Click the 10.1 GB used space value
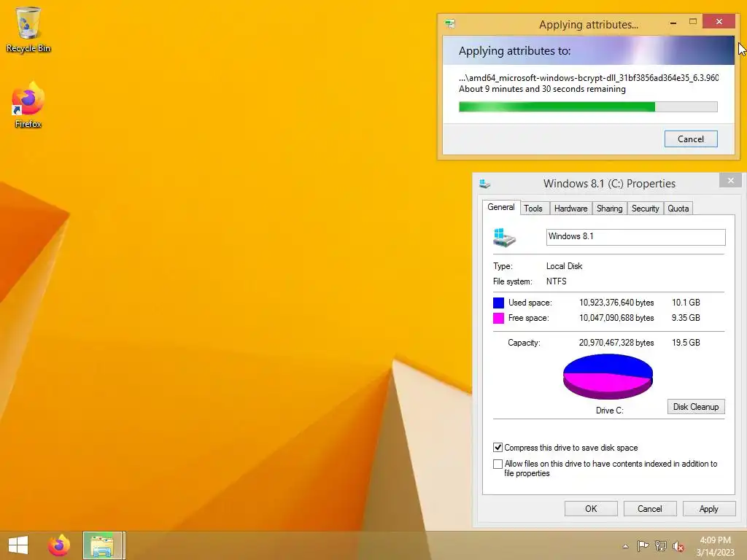 tap(686, 303)
